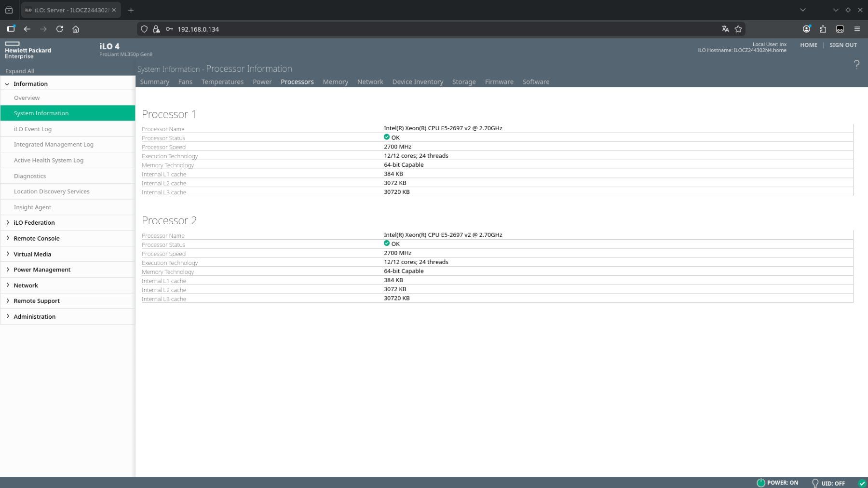This screenshot has width=868, height=488.
Task: Expand the iLO Federation section
Action: [x=7, y=222]
